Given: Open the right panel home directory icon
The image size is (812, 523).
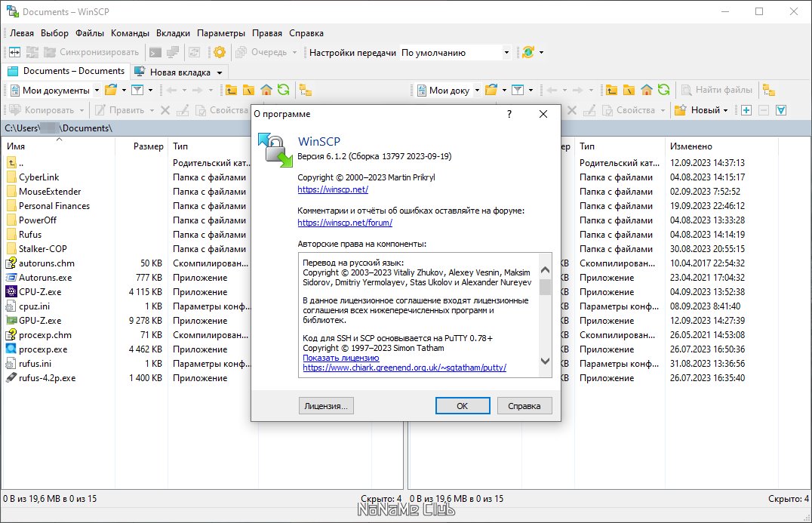Looking at the screenshot, I should (x=646, y=90).
